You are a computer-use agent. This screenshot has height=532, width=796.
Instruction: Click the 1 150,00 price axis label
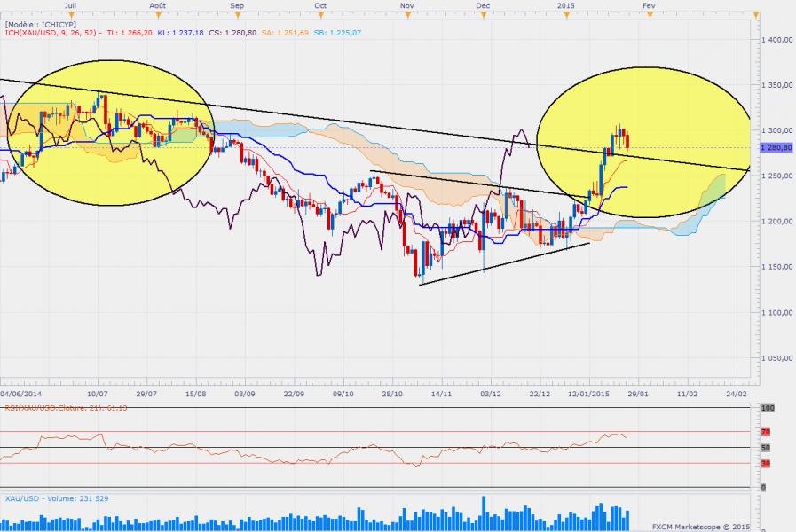777,267
